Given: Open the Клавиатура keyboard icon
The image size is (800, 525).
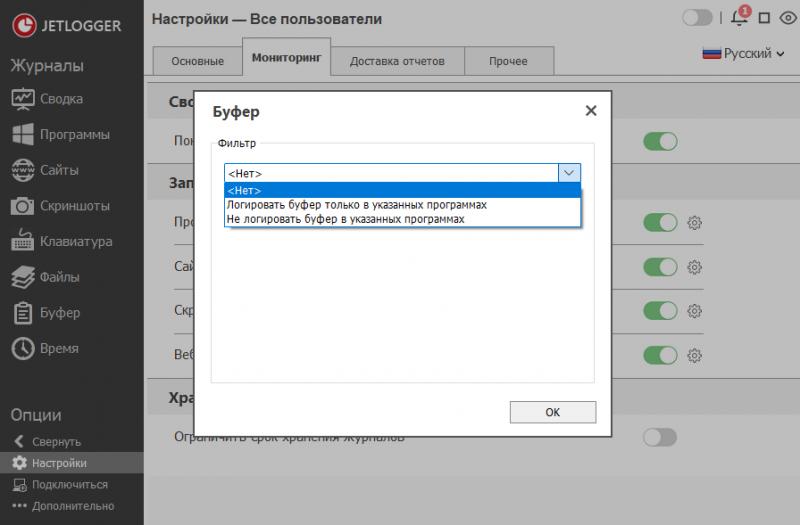Looking at the screenshot, I should tap(23, 241).
